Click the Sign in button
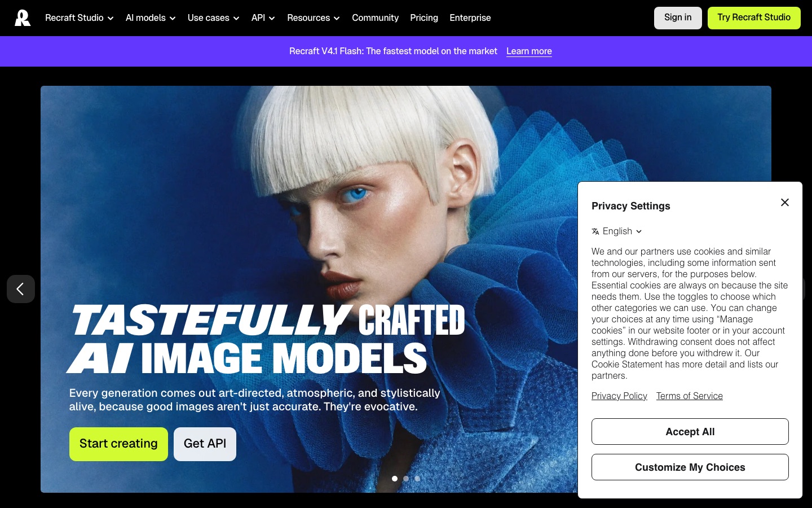812x508 pixels. click(x=678, y=18)
